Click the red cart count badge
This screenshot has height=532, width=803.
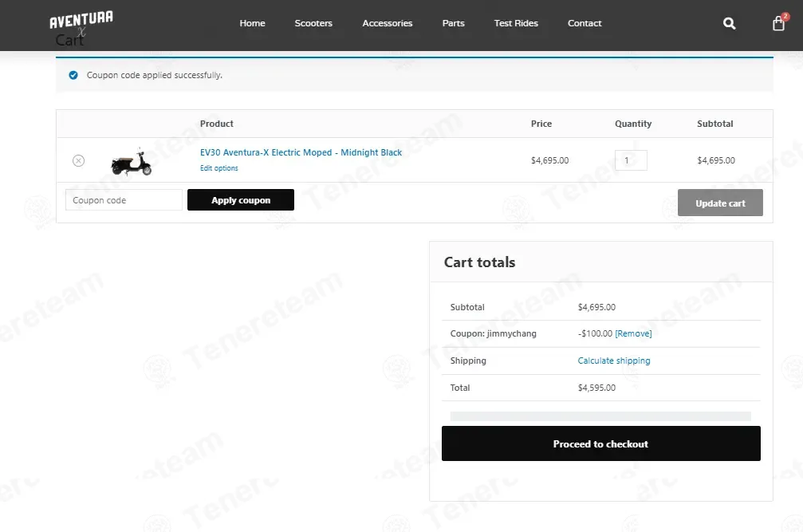point(785,17)
